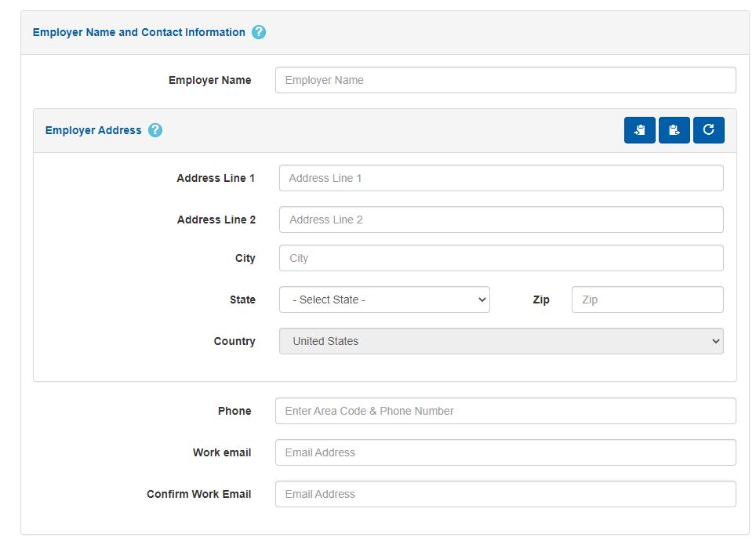This screenshot has height=541, width=756.
Task: Click the State field label
Action: (242, 300)
